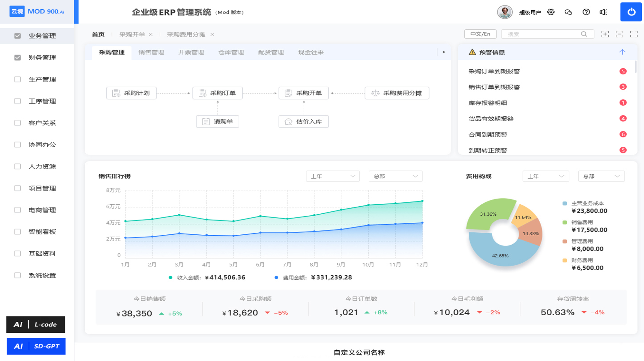The height and width of the screenshot is (361, 644).
Task: Click the 42.65% pie chart slice
Action: pyautogui.click(x=500, y=256)
